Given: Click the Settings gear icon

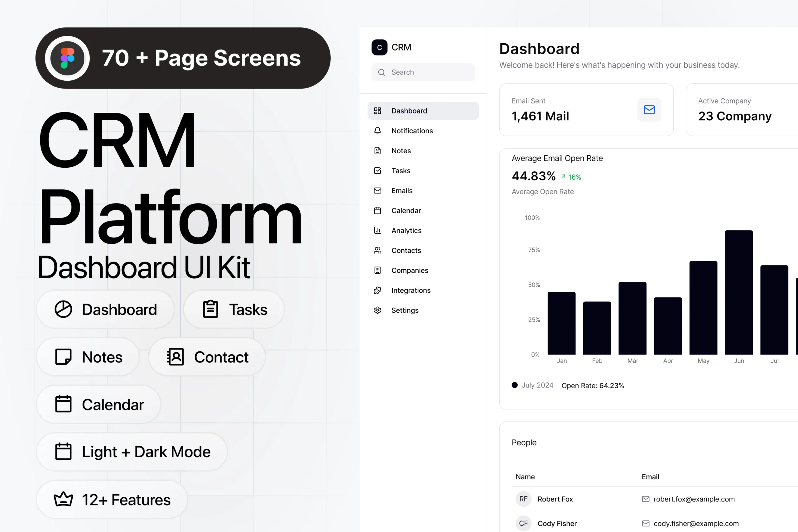Looking at the screenshot, I should tap(377, 310).
